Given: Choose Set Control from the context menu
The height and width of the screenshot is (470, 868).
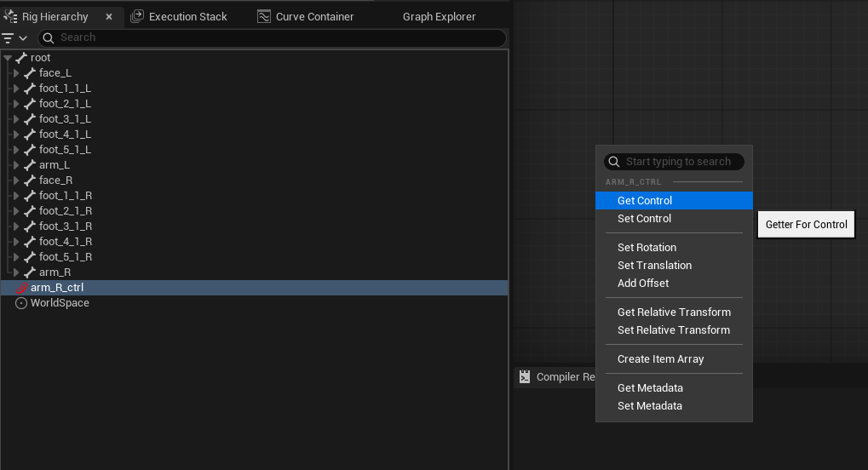Looking at the screenshot, I should (674, 219).
